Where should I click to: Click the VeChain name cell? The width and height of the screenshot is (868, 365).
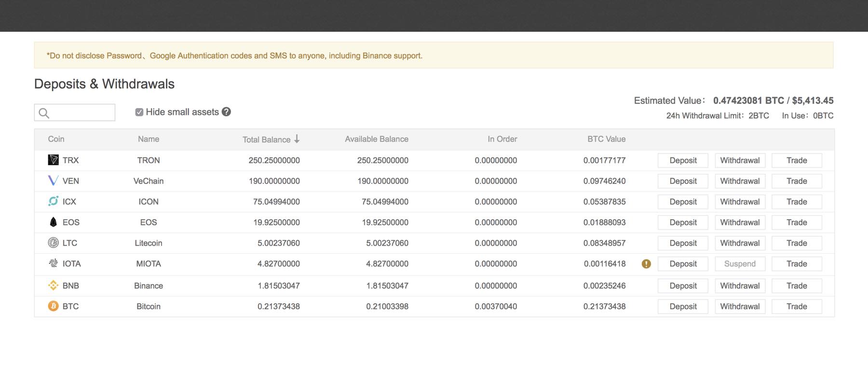(x=149, y=181)
